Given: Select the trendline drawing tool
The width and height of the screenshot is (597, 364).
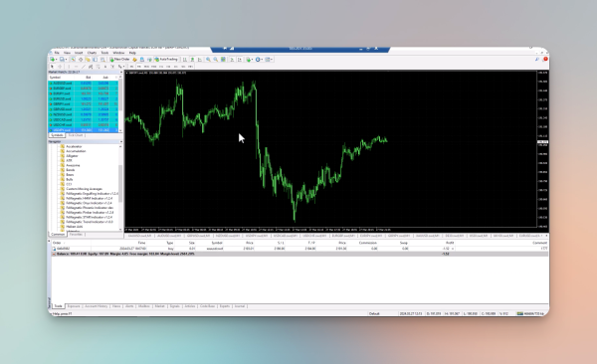Looking at the screenshot, I should (x=83, y=67).
